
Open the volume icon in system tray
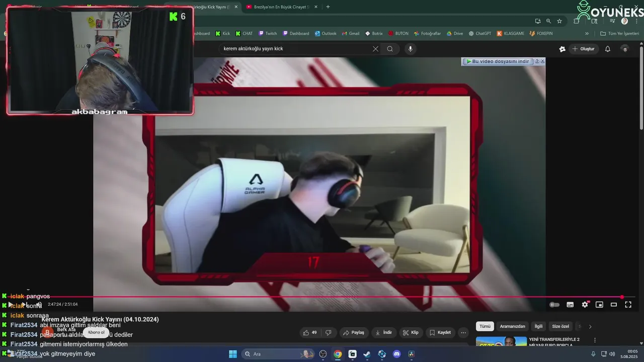point(612,354)
